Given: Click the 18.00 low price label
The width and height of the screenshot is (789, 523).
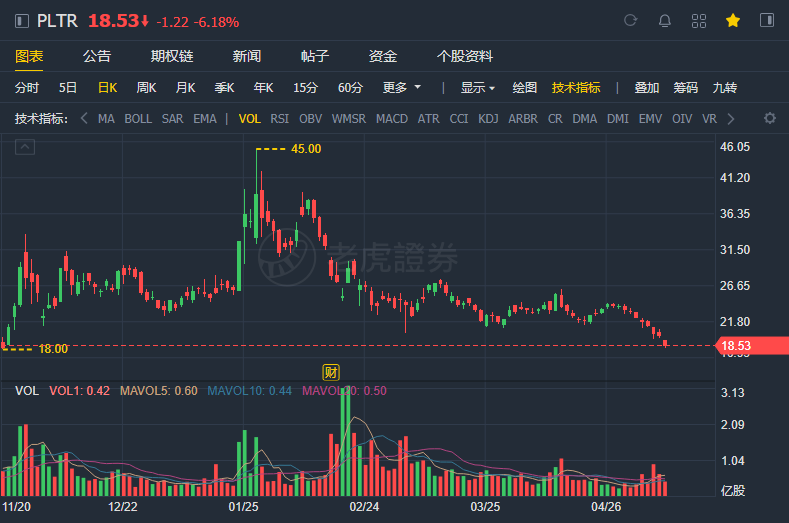Looking at the screenshot, I should click(x=53, y=349).
